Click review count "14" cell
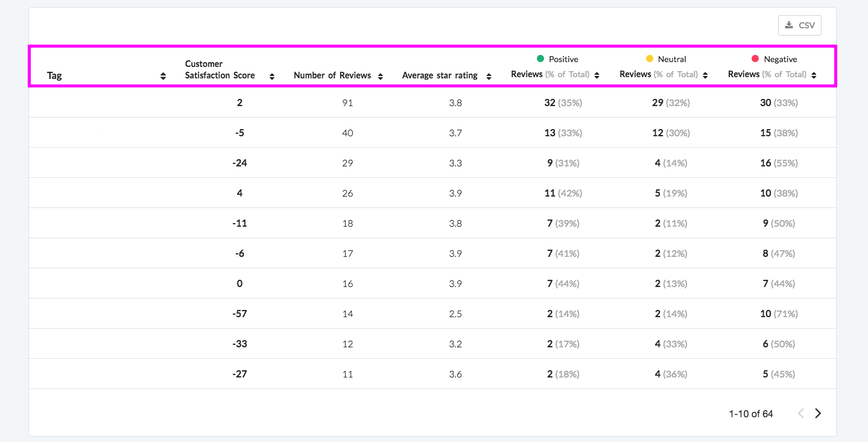Viewport: 868px width, 442px height. pos(347,314)
